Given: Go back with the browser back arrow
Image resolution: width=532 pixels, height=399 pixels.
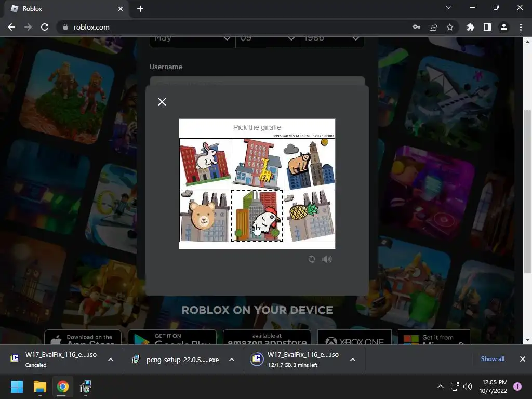Looking at the screenshot, I should pyautogui.click(x=11, y=27).
